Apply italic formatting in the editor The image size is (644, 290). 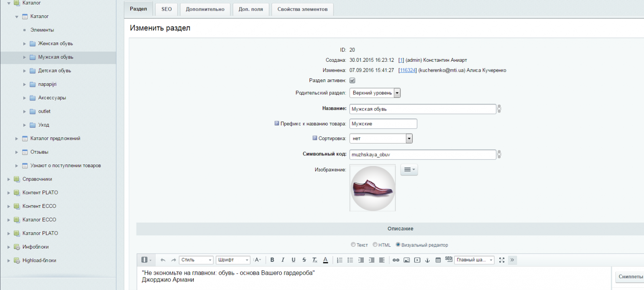pos(283,260)
